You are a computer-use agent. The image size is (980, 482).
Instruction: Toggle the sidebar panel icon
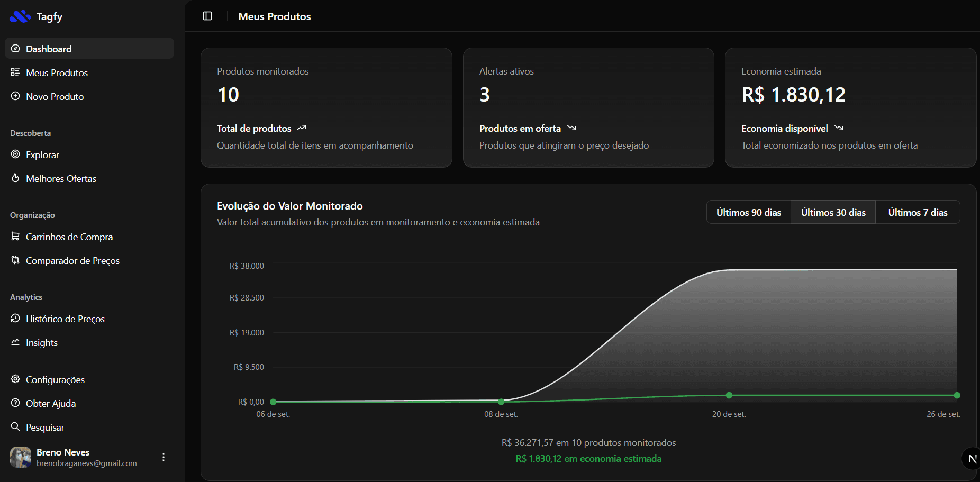(x=207, y=16)
